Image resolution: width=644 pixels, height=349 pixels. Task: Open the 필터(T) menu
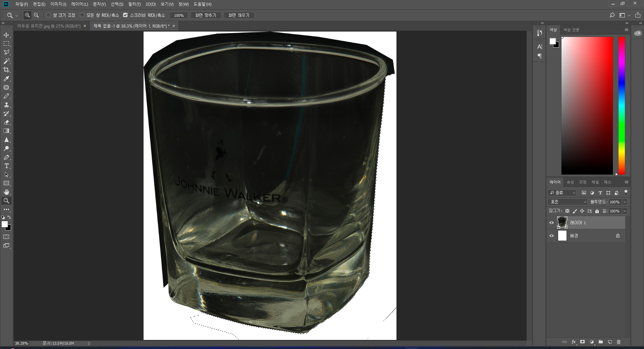pos(134,4)
